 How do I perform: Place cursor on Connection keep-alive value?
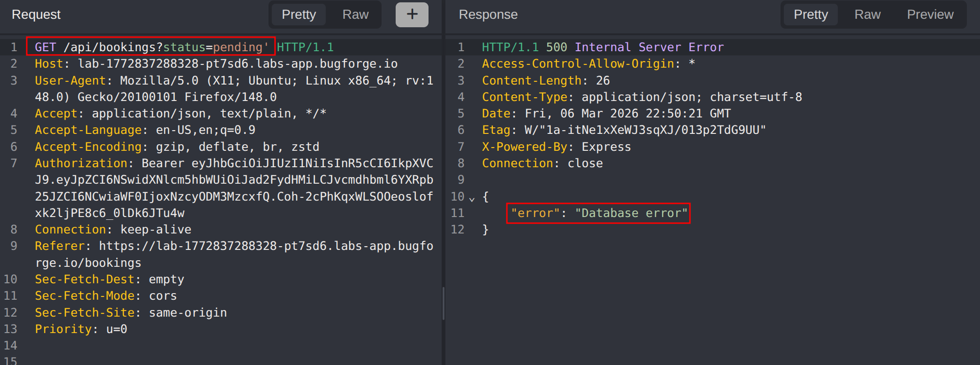pos(156,230)
